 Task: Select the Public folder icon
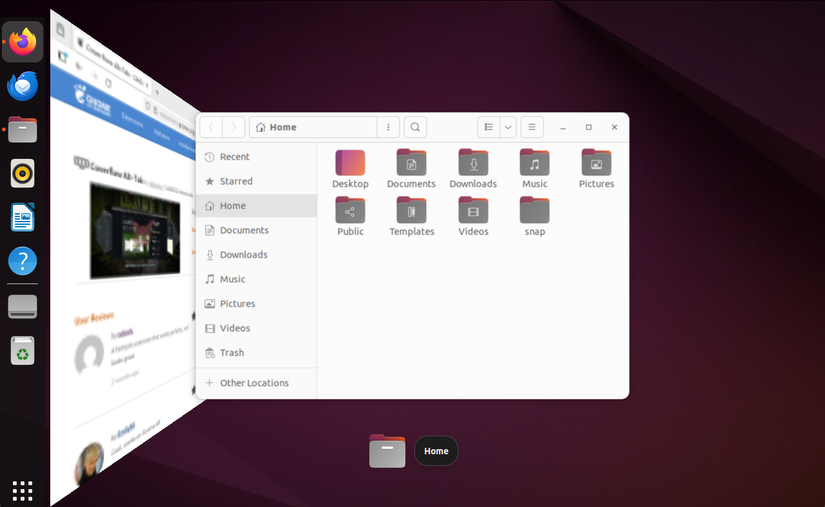click(350, 210)
